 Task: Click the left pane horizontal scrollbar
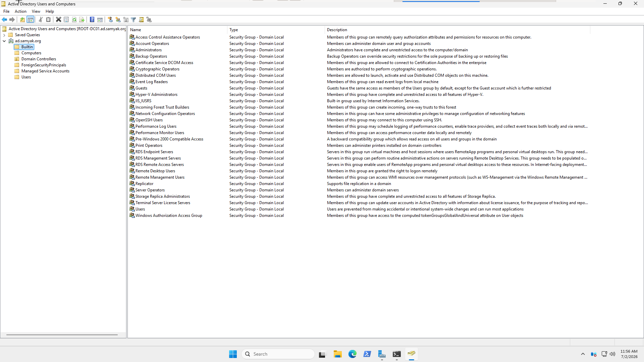pyautogui.click(x=62, y=335)
